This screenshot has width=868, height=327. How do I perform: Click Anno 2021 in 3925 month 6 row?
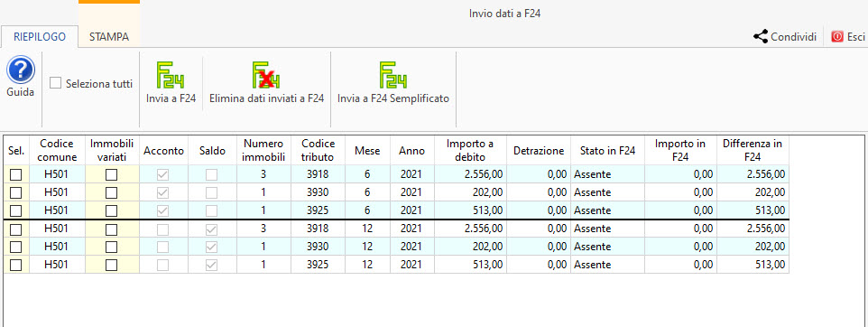coord(411,210)
